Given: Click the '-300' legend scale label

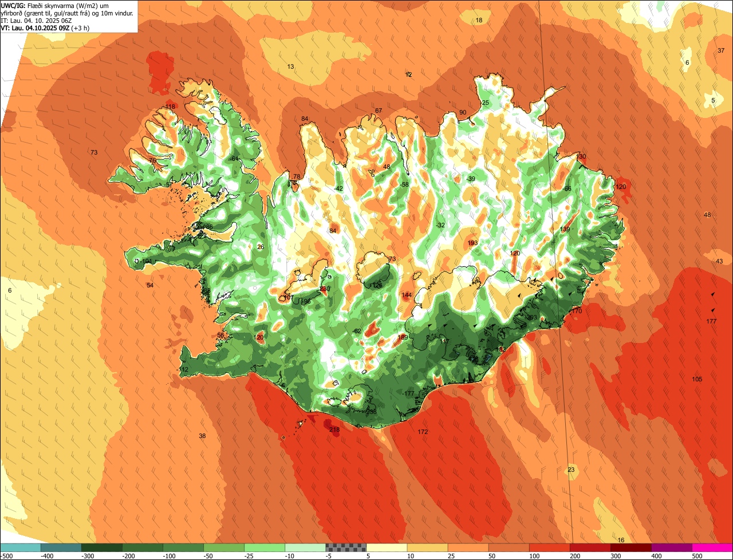Looking at the screenshot, I should click(88, 556).
